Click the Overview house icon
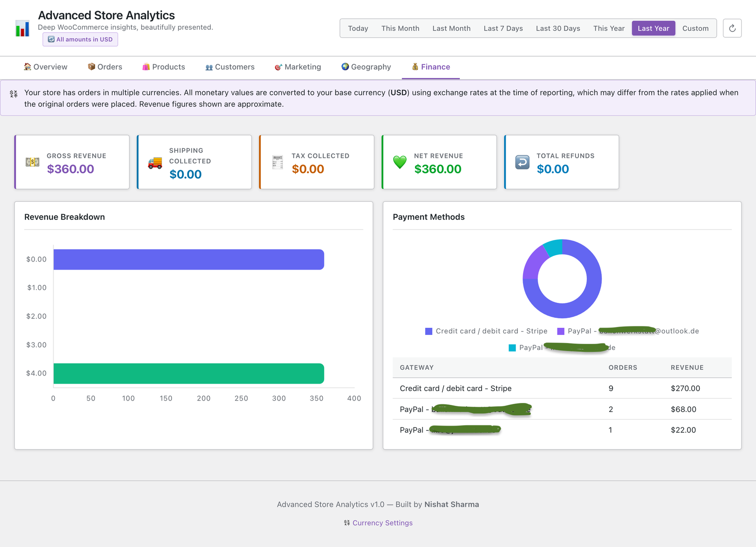756x547 pixels. pyautogui.click(x=27, y=67)
